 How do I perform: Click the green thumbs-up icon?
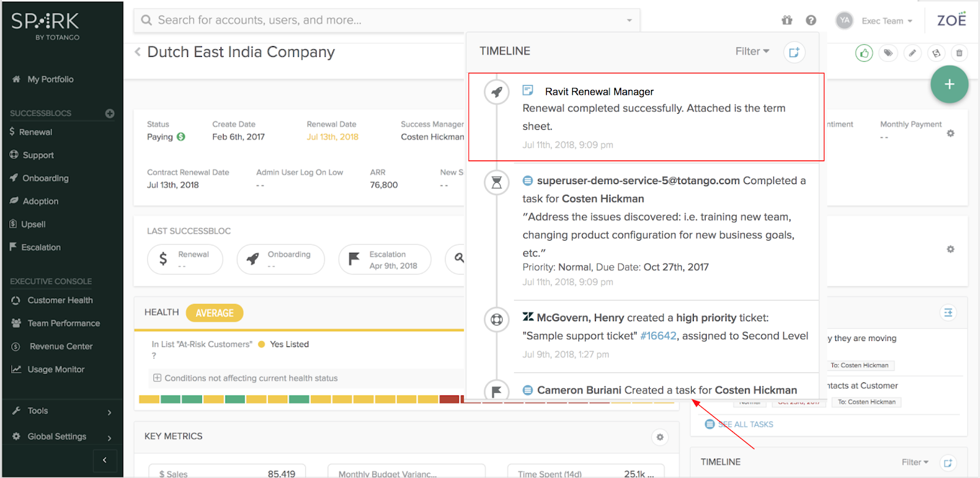(864, 53)
